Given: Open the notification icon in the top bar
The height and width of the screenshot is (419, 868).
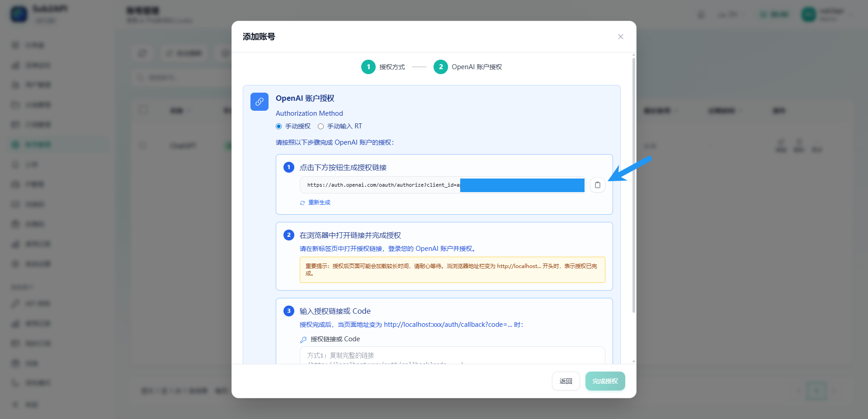Looking at the screenshot, I should [701, 14].
